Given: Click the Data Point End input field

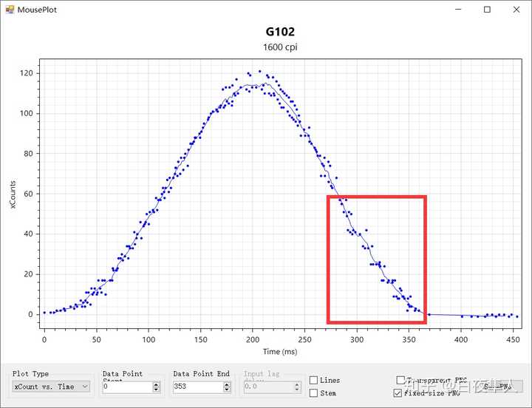Looking at the screenshot, I should (198, 387).
